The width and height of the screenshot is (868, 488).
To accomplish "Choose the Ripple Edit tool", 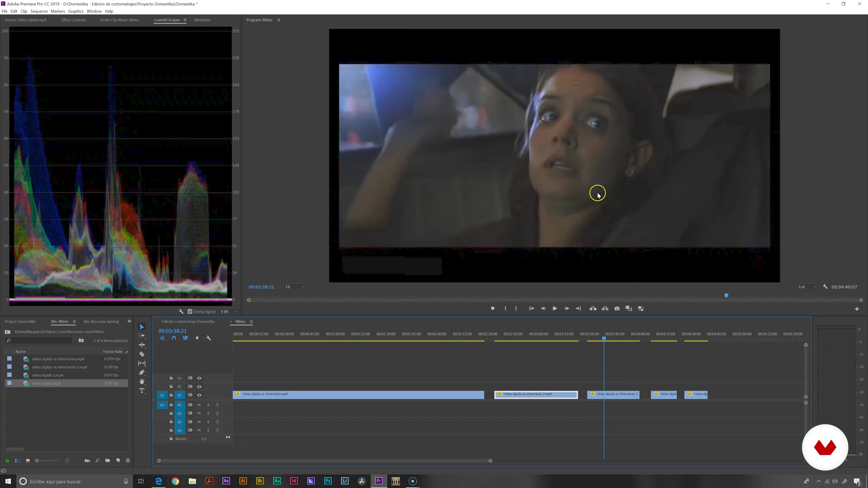I will coord(142,345).
